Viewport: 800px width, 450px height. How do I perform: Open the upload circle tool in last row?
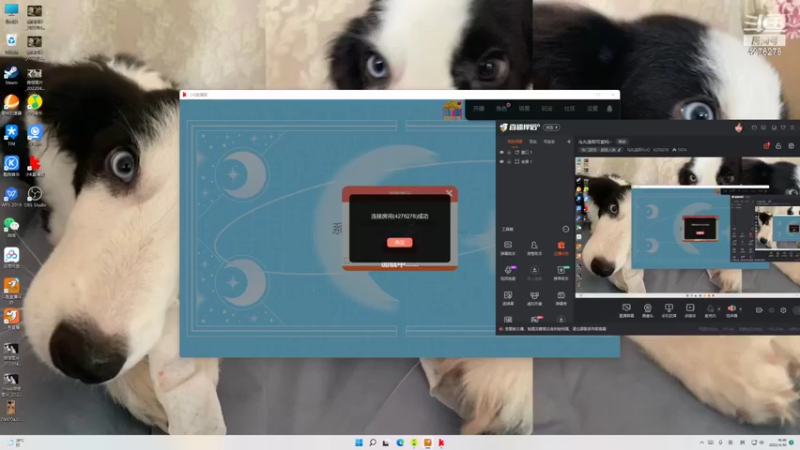pos(561,319)
